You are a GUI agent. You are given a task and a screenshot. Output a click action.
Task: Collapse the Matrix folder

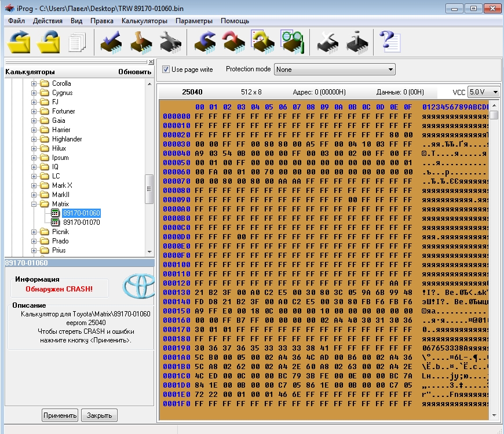click(x=34, y=204)
